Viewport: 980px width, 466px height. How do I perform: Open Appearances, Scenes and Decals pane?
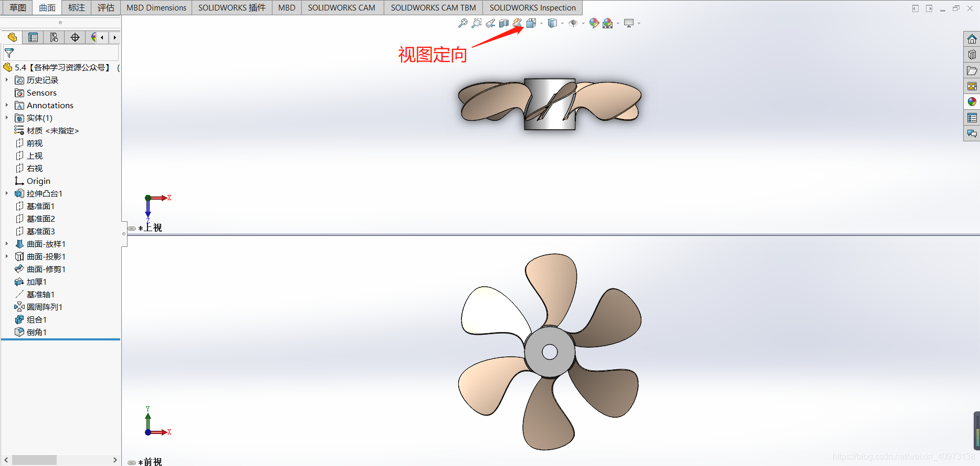(x=972, y=102)
